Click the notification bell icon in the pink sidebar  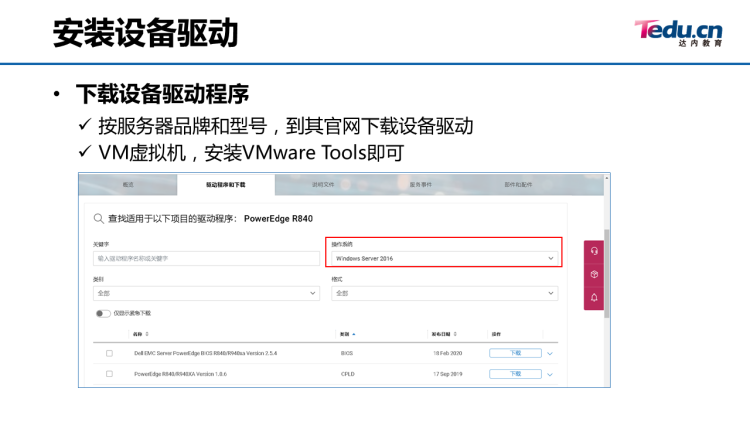(594, 298)
